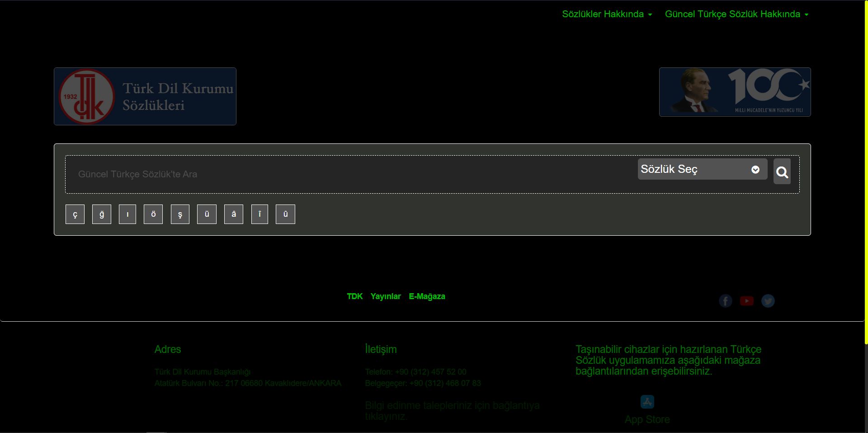Open the Atatürk 100th year banner

(x=735, y=92)
